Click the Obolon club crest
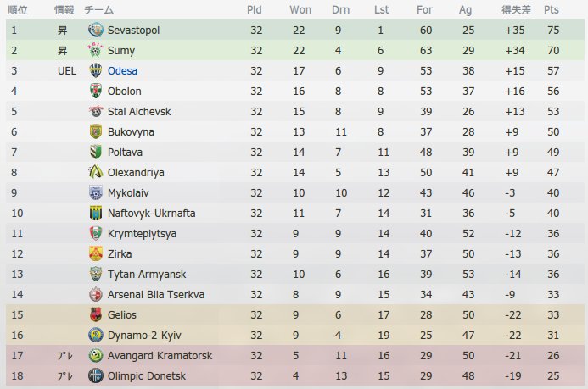The height and width of the screenshot is (389, 588). click(96, 91)
